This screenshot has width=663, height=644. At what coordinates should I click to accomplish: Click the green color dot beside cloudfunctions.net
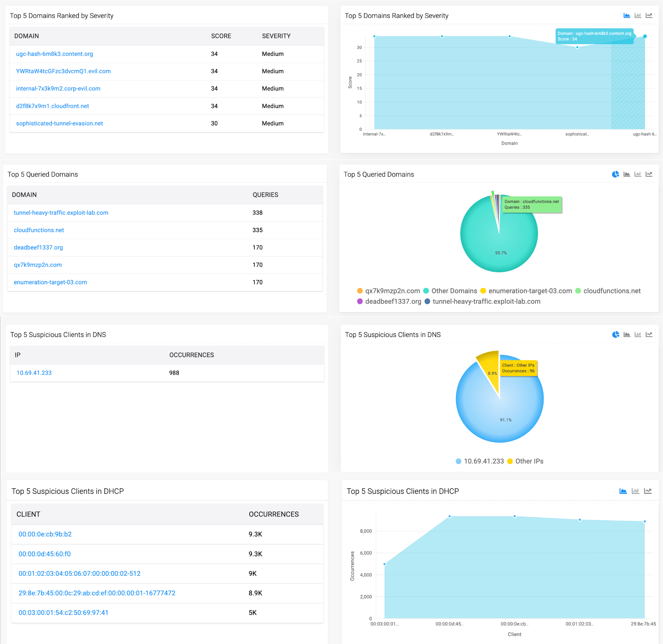click(x=578, y=291)
